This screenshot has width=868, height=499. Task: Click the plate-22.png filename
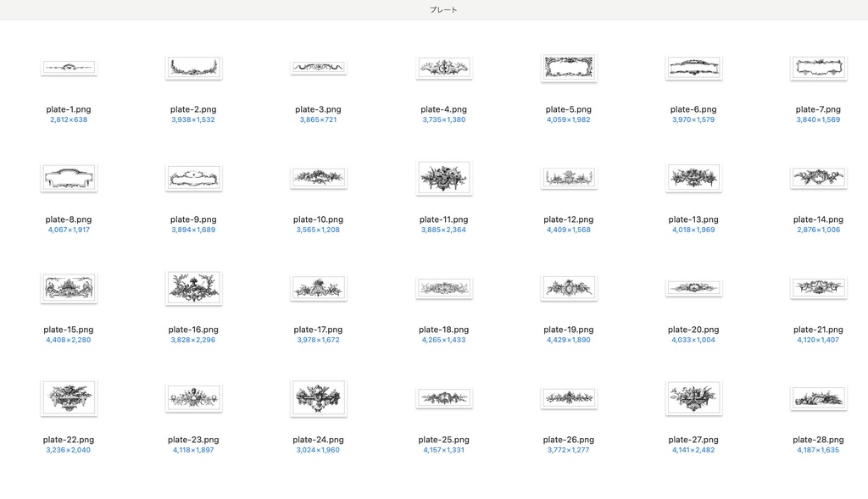pyautogui.click(x=69, y=440)
